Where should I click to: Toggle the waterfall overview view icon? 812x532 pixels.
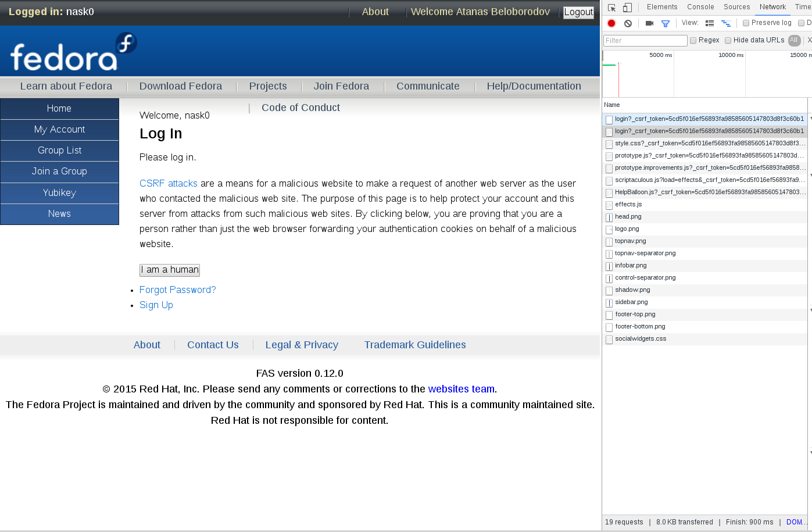point(726,23)
